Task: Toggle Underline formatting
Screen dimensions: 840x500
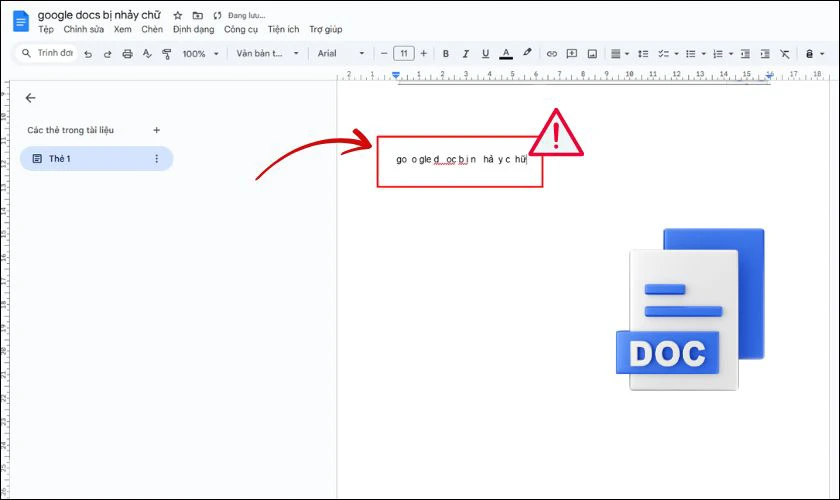Action: [485, 54]
